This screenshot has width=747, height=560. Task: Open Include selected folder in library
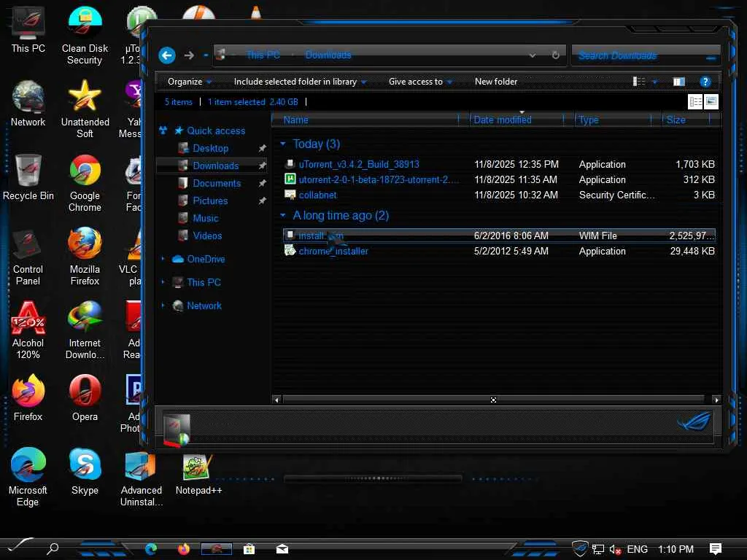[300, 82]
